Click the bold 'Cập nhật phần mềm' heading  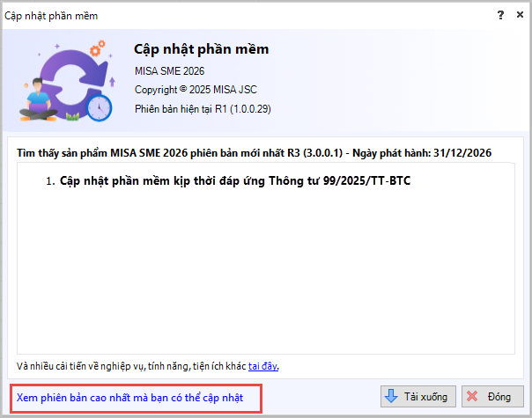coord(201,49)
